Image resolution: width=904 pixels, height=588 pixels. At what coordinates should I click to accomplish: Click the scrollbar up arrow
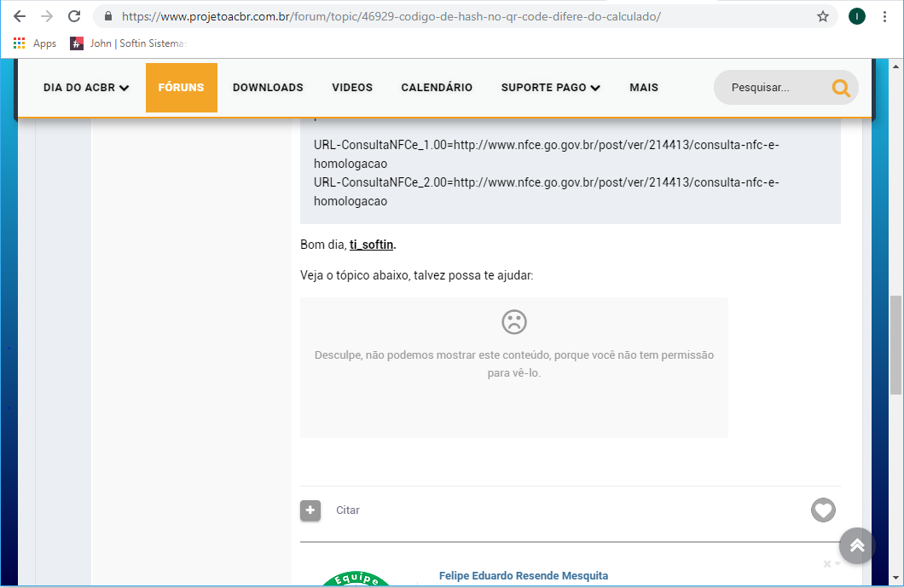click(896, 66)
